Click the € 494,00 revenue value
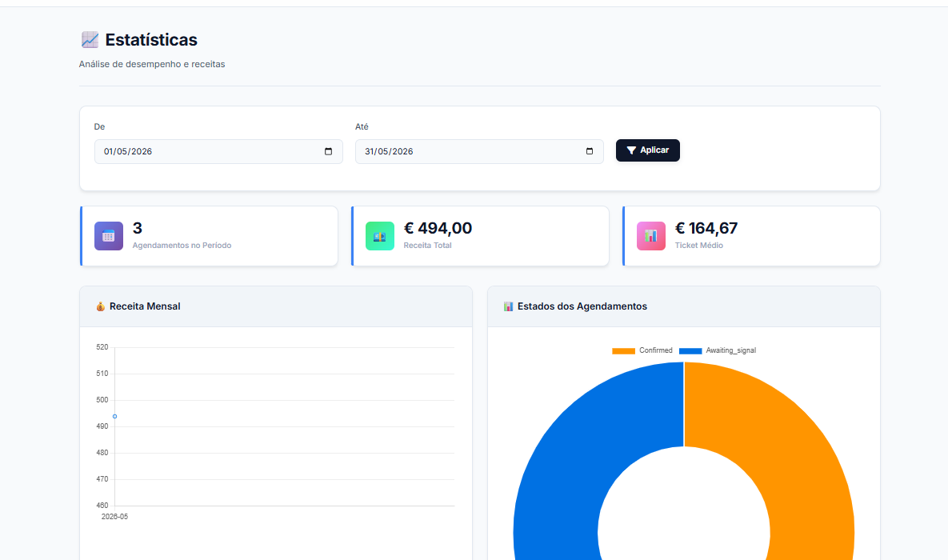Viewport: 948px width, 560px height. coord(438,228)
